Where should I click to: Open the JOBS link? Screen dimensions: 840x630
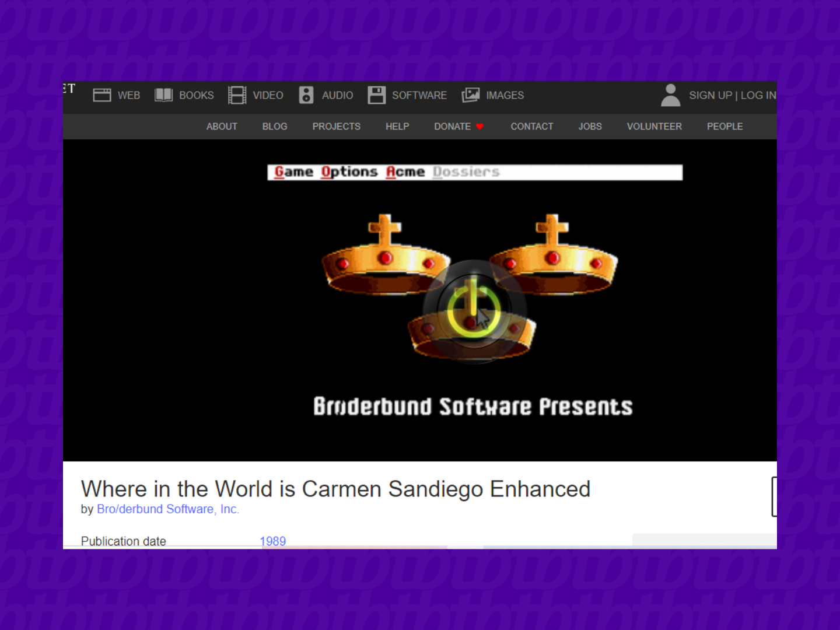pos(590,127)
